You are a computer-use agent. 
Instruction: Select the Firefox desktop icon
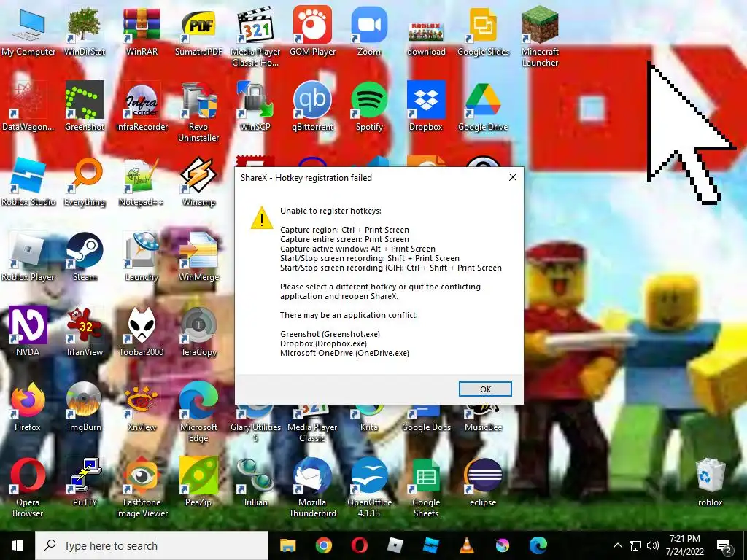click(28, 407)
